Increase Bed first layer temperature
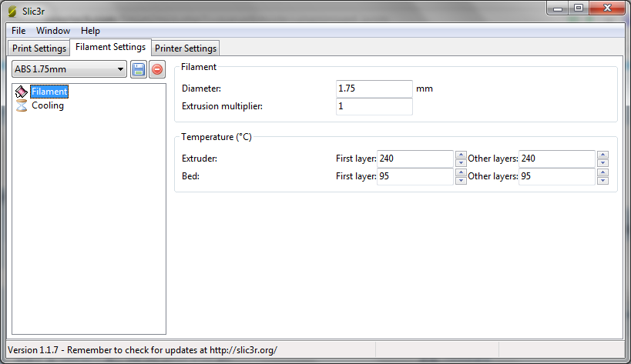Screen dimensions: 631x364 point(462,172)
